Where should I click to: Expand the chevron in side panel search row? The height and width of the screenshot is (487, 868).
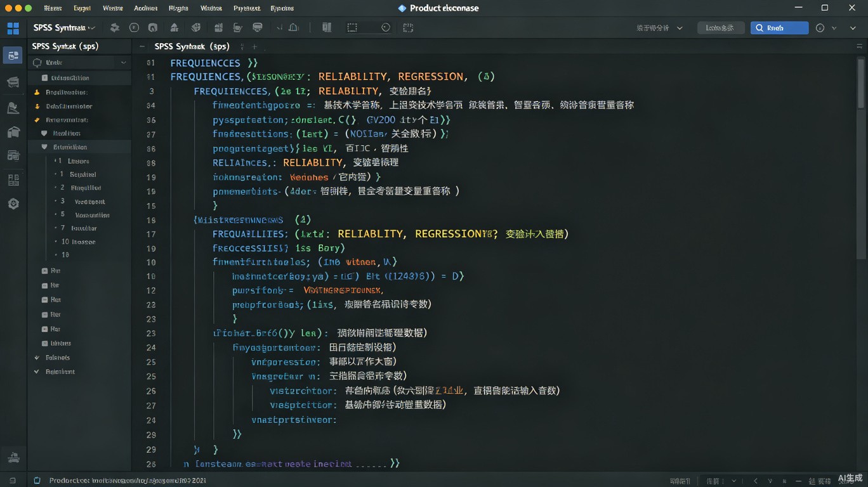coord(123,63)
